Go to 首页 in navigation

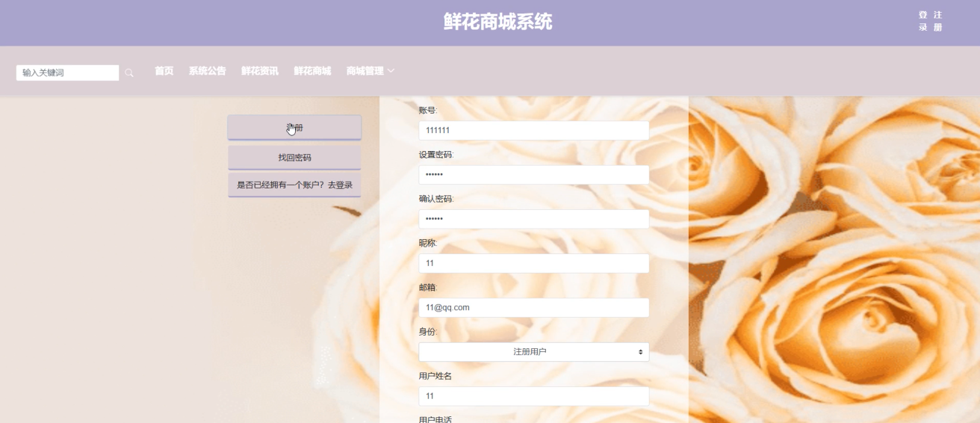click(x=164, y=71)
